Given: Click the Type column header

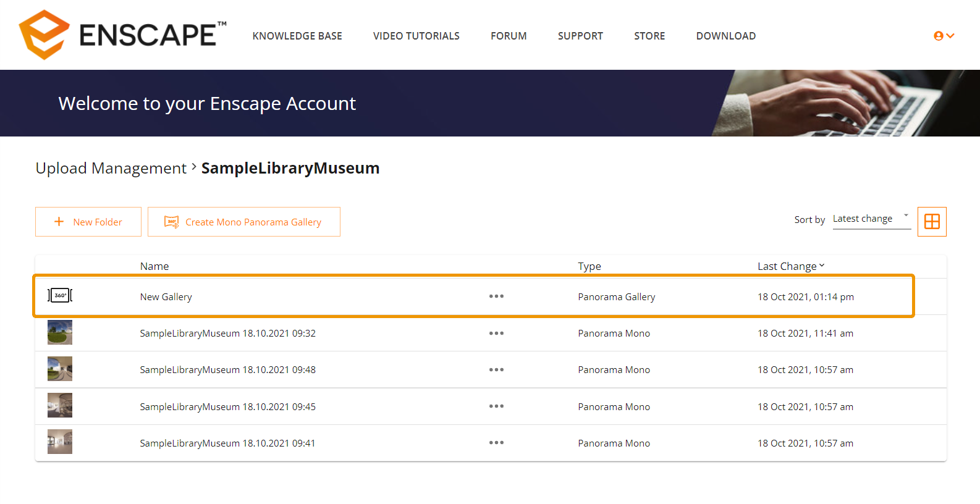Looking at the screenshot, I should click(589, 266).
